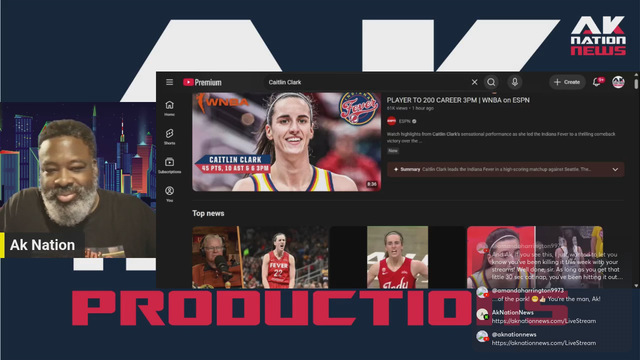
Task: Play the Caitlin Clark 45 PTS video thumbnail
Action: [x=287, y=142]
